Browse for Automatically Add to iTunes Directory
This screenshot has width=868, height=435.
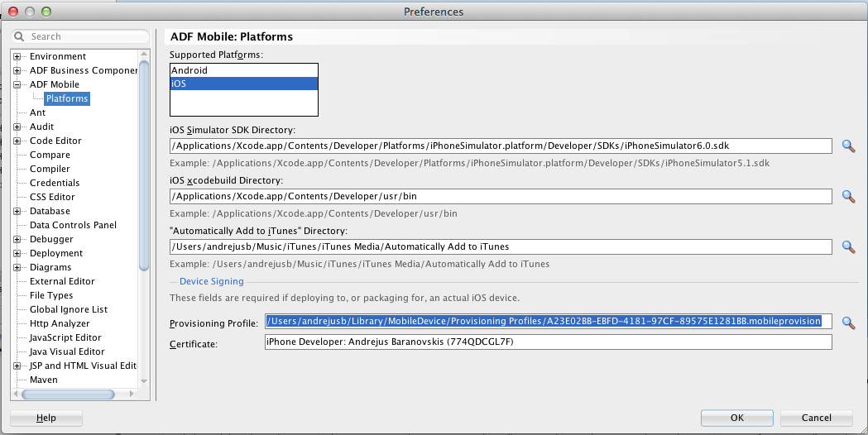[848, 246]
